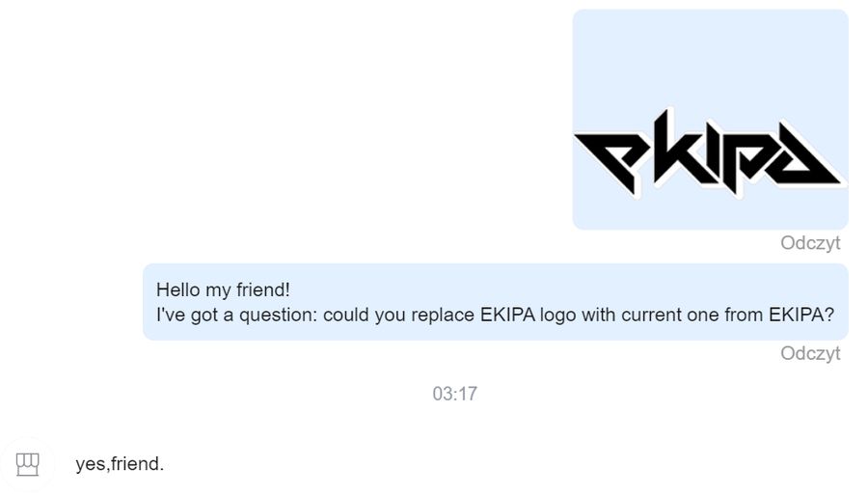868x495 pixels.
Task: Select the 'yes,friend.' reply message
Action: [x=120, y=464]
